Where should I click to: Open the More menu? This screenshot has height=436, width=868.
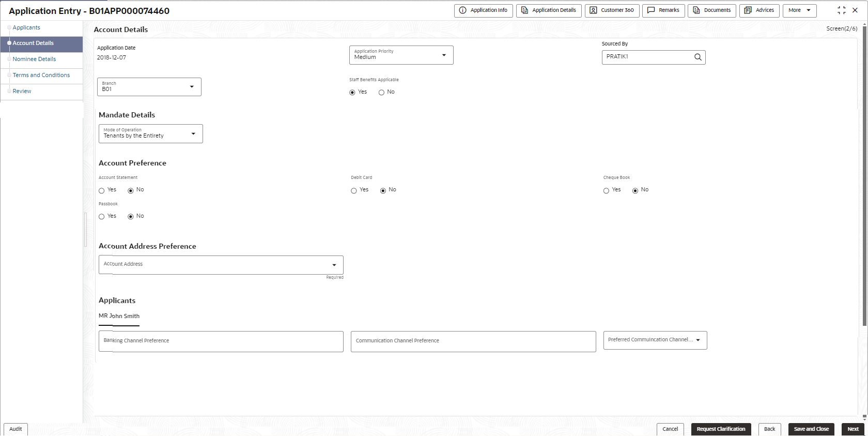(800, 10)
